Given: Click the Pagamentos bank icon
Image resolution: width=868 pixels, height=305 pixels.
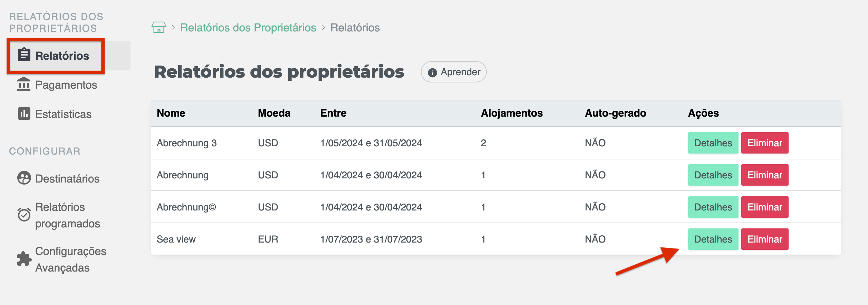Looking at the screenshot, I should (24, 84).
